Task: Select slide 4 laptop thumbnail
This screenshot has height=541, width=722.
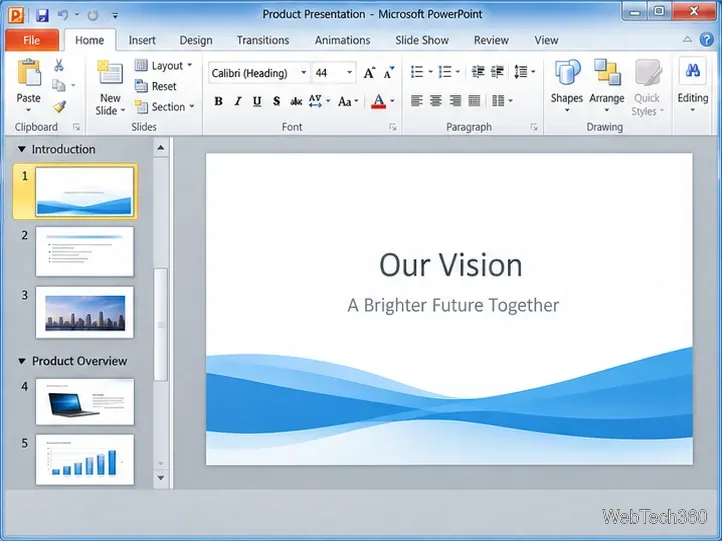Action: pos(85,401)
